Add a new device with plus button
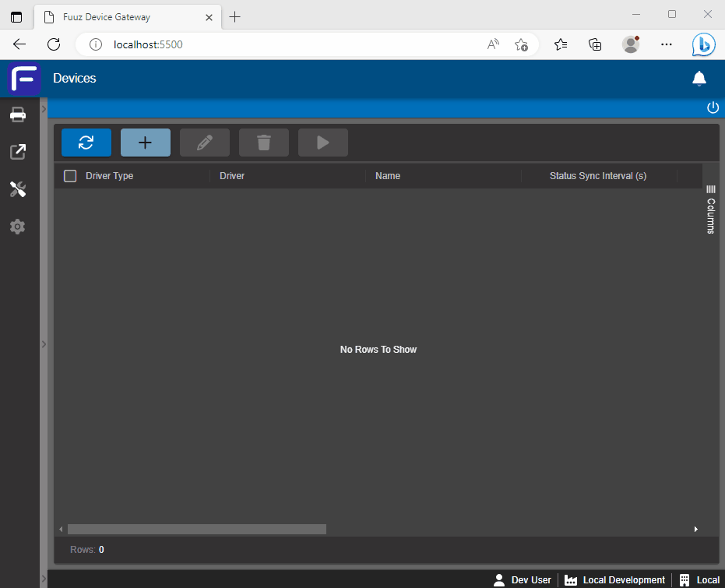The width and height of the screenshot is (725, 588). pyautogui.click(x=146, y=143)
